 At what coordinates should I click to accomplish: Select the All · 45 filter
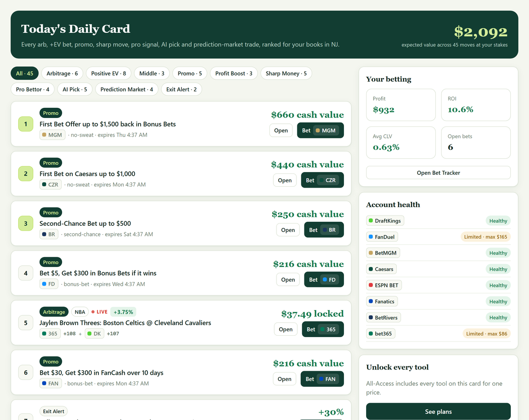(24, 74)
